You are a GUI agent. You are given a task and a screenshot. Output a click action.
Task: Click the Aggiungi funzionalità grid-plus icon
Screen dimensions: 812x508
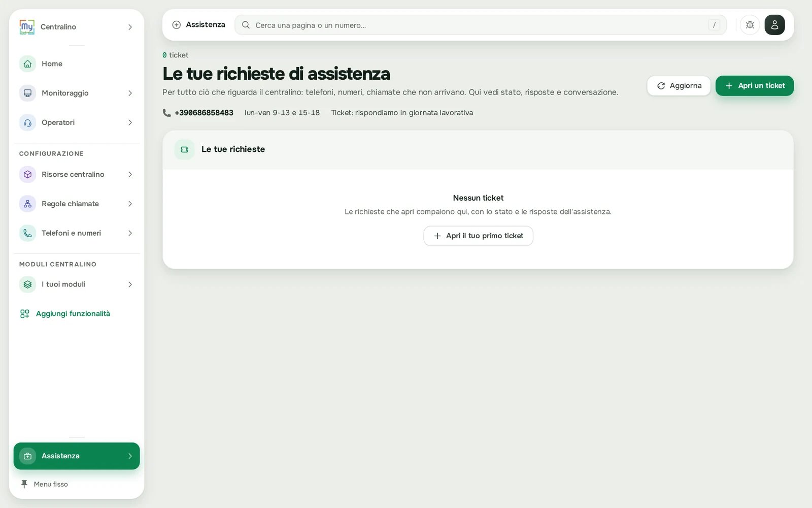point(24,314)
